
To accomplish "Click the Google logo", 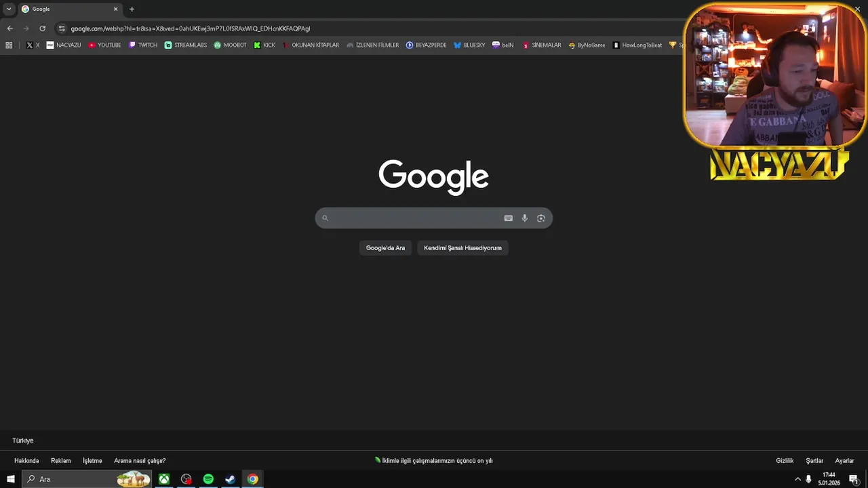I will point(433,178).
